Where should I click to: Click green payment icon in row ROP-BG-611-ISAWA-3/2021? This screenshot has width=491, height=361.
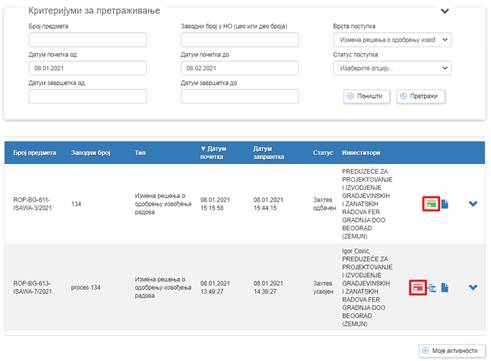click(x=431, y=204)
